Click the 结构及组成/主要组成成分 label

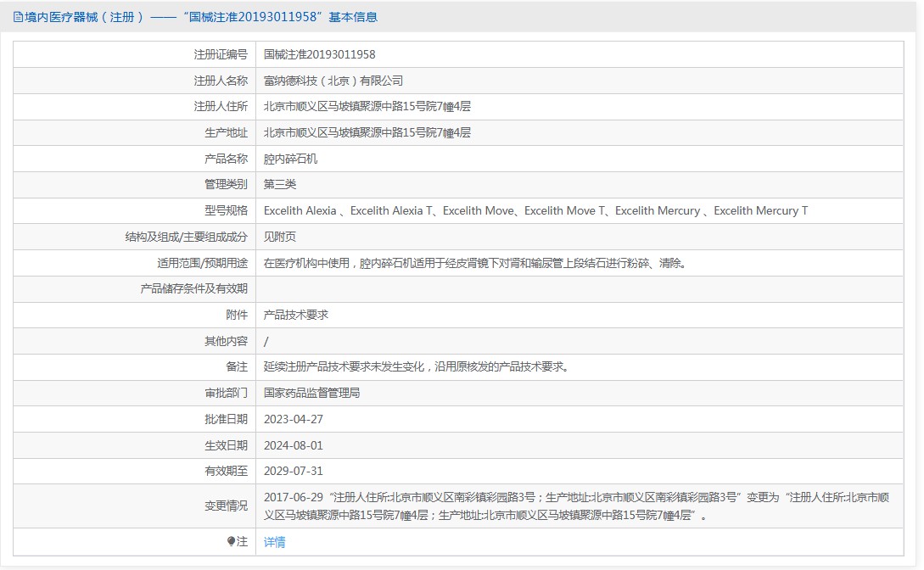(186, 237)
